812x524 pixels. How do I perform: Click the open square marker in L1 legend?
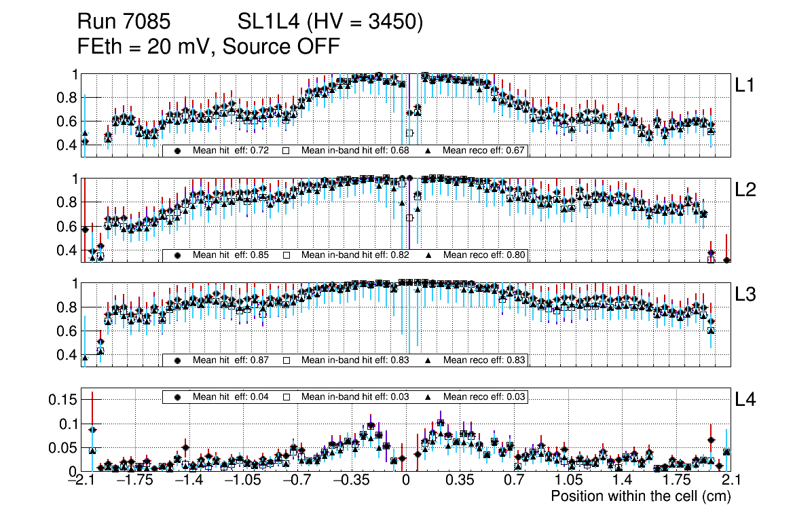[287, 151]
